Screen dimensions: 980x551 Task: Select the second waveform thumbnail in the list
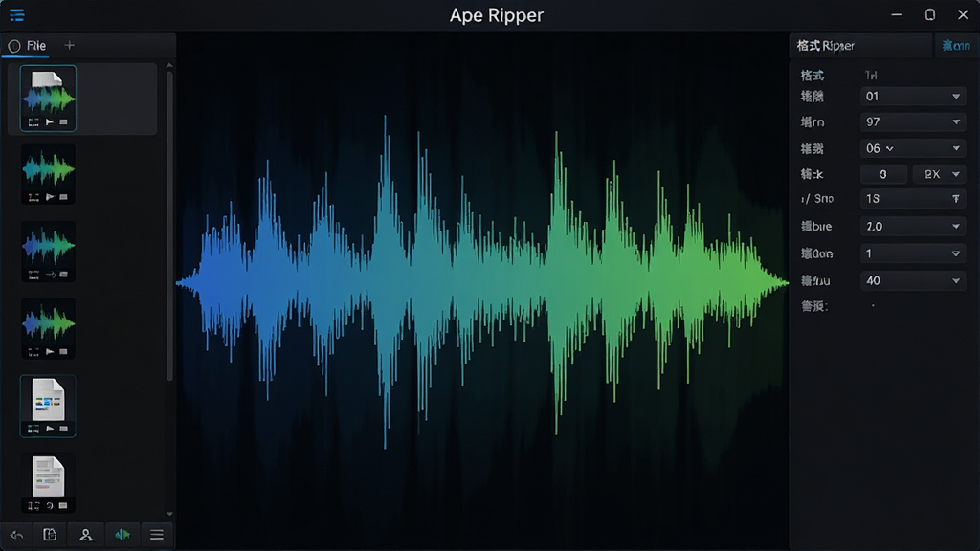tap(48, 174)
